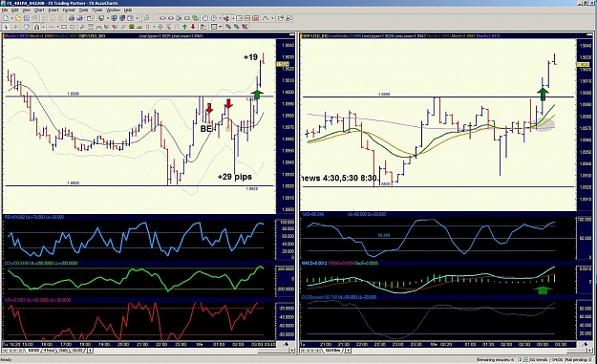Click first tab-navigation arrow under left chart
597x364 pixels.
pos(4,350)
